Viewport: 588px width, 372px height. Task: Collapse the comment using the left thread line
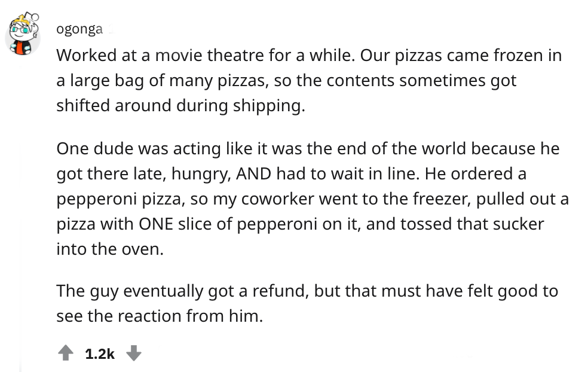[22, 239]
